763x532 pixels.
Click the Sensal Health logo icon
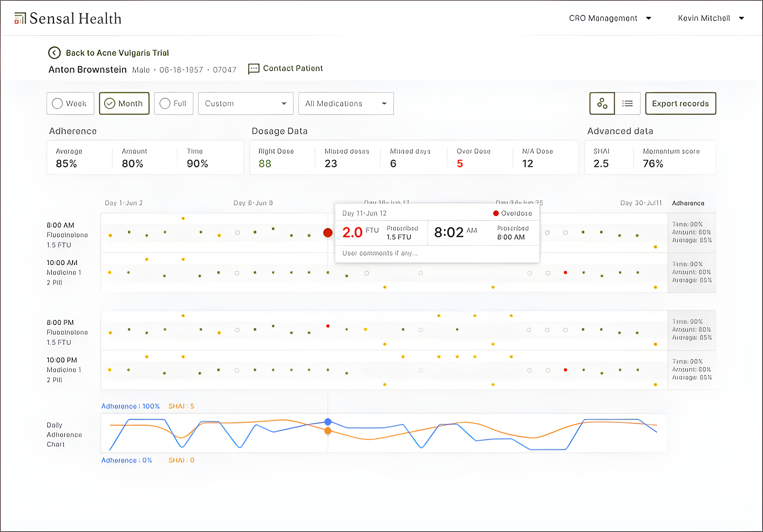20,18
